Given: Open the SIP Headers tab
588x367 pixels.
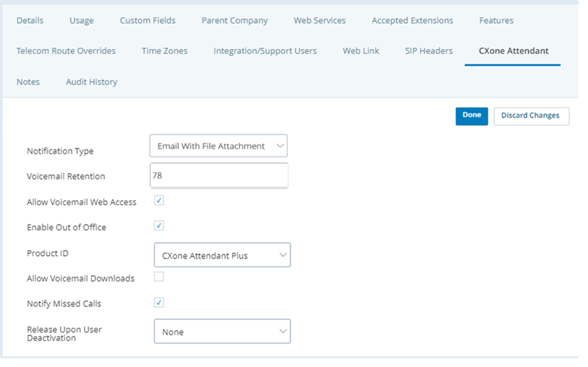Looking at the screenshot, I should [429, 51].
